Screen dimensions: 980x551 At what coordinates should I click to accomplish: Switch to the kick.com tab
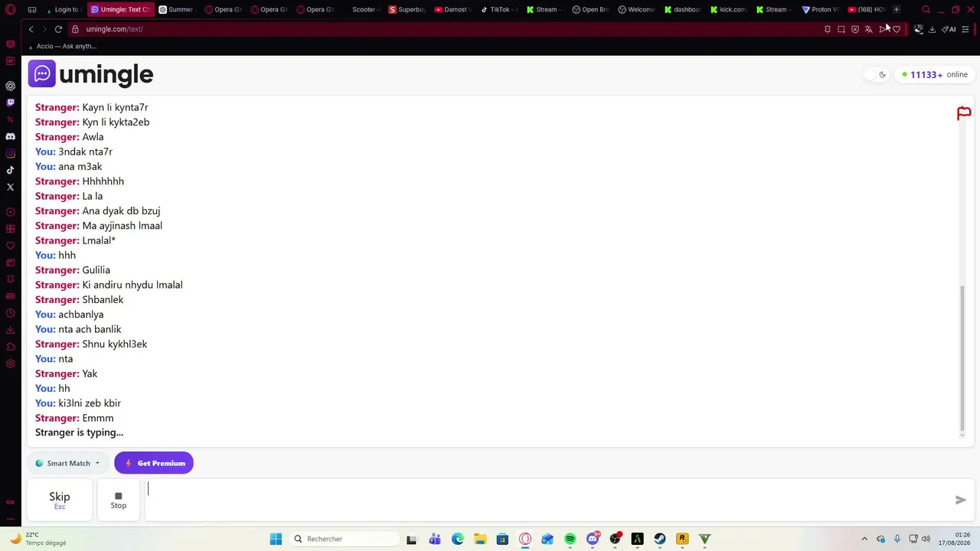pos(728,10)
